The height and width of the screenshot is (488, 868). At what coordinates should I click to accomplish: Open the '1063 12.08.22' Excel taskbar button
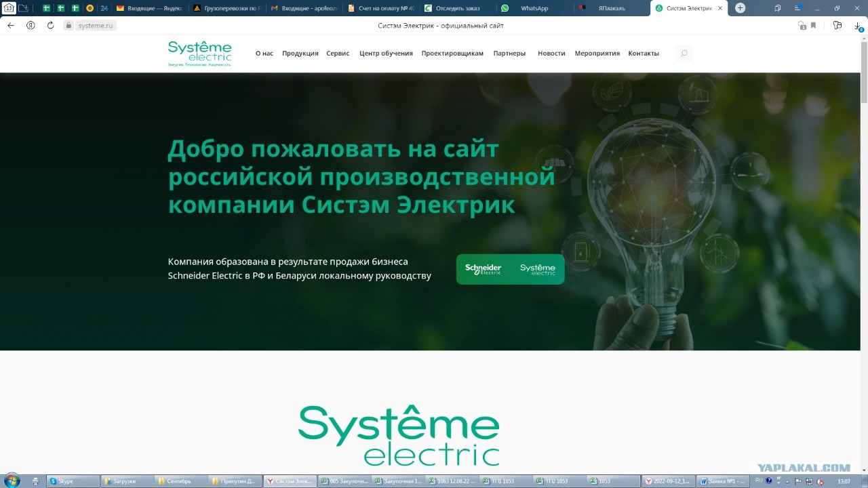[452, 481]
